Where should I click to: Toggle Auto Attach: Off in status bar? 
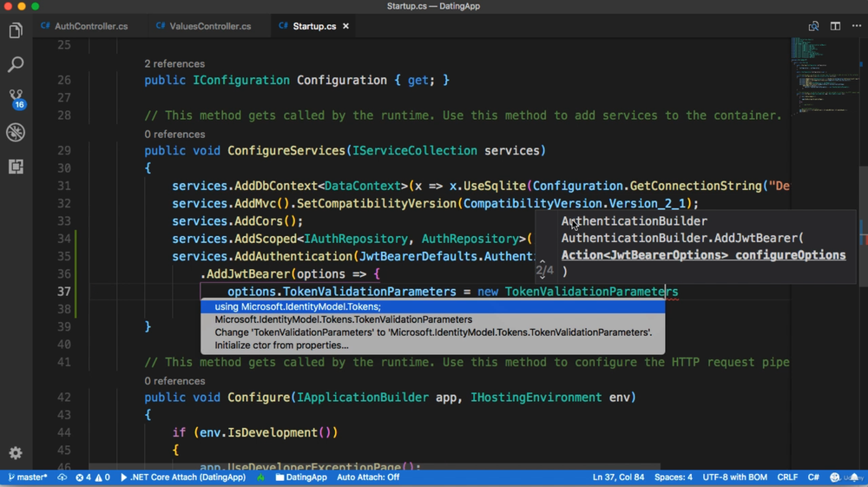point(368,477)
